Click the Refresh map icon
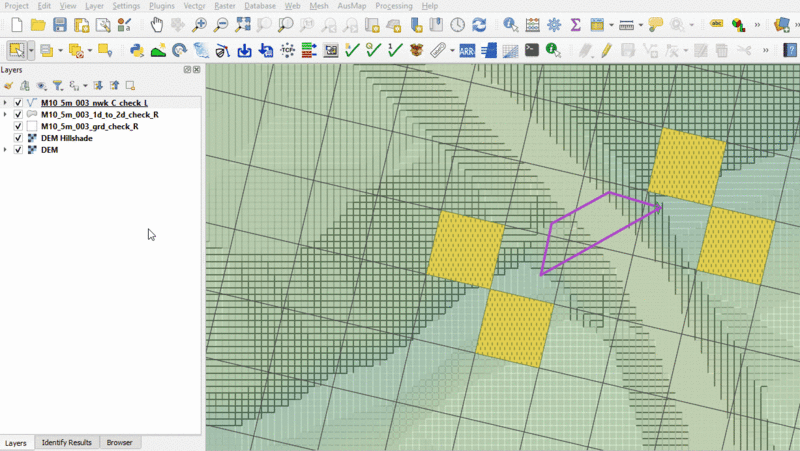The width and height of the screenshot is (800, 451). tap(479, 24)
